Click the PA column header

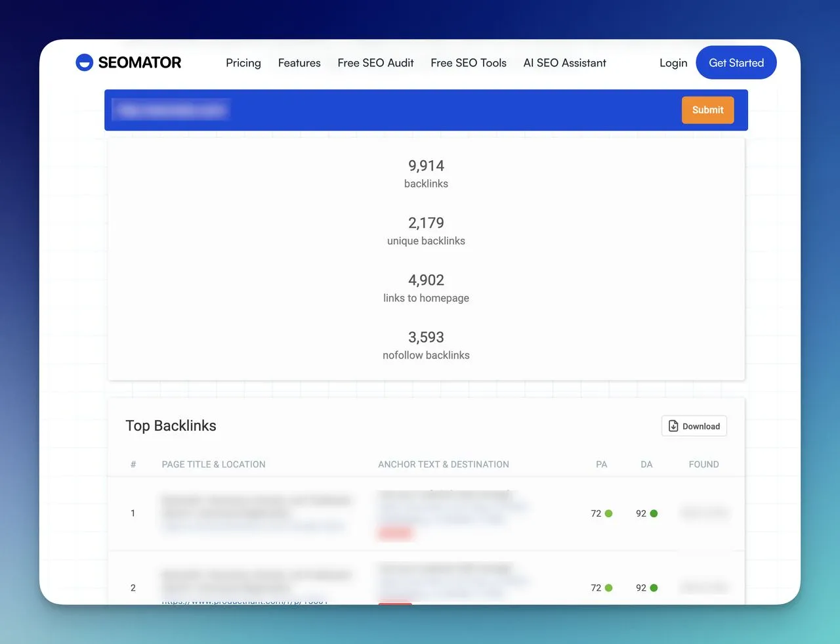point(601,464)
